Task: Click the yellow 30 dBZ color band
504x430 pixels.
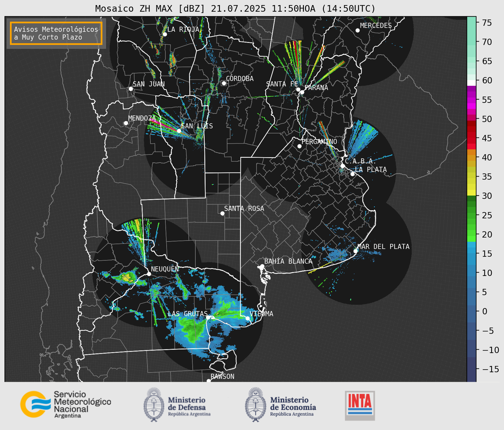Action: click(471, 193)
